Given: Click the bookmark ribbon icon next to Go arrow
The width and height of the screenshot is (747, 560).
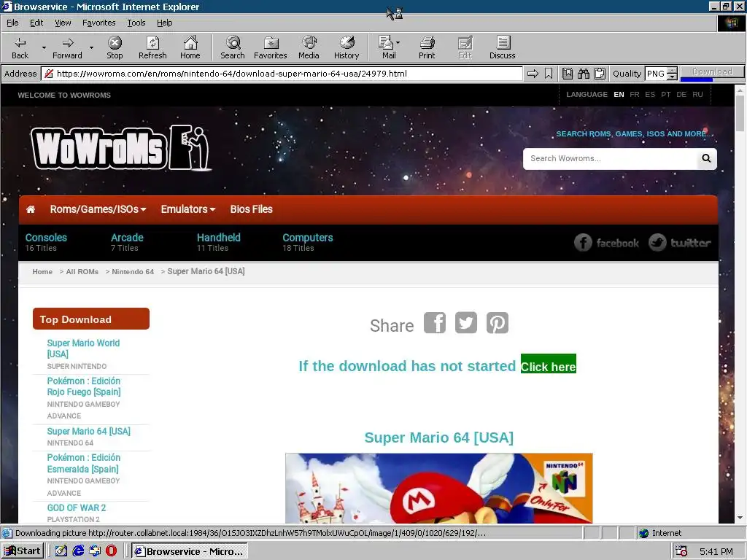Looking at the screenshot, I should pos(549,74).
